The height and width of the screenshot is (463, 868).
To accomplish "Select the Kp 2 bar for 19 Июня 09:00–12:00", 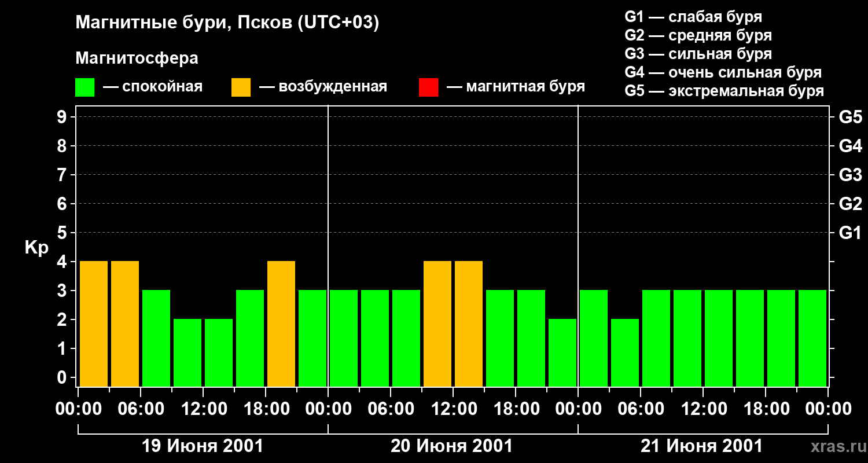I will click(187, 352).
